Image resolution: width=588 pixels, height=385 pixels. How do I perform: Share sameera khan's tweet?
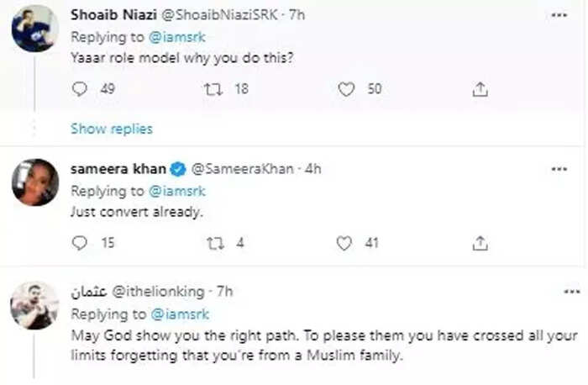480,244
